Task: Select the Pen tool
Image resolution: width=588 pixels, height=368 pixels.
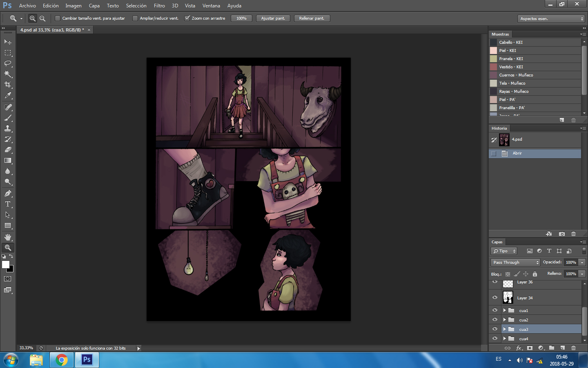Action: pyautogui.click(x=8, y=193)
